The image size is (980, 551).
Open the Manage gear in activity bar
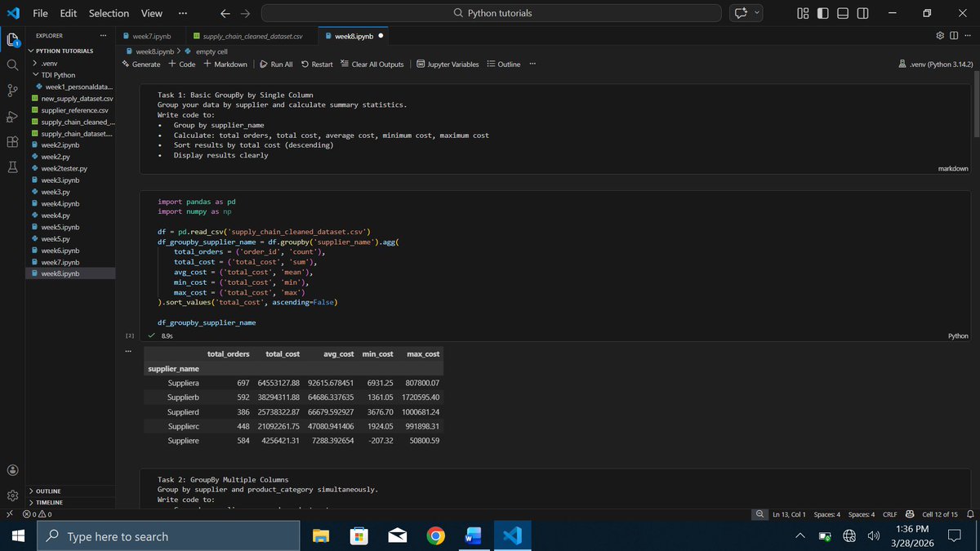pos(12,495)
